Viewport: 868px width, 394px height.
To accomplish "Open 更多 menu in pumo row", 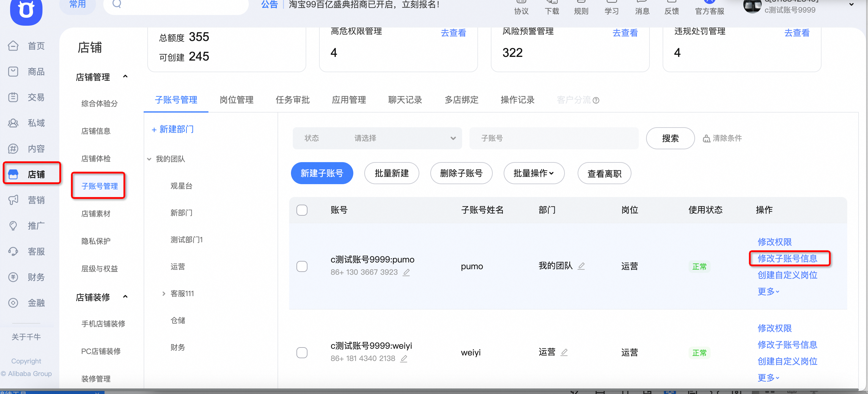I will [x=768, y=291].
